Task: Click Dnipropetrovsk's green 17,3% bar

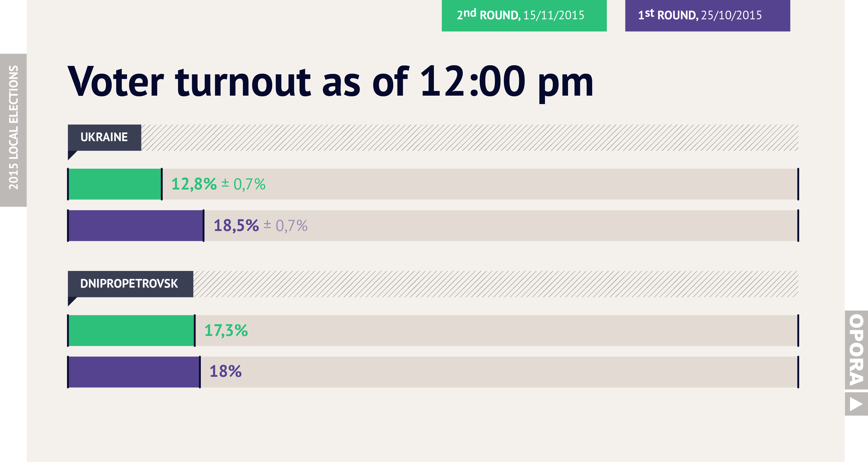Action: pyautogui.click(x=131, y=330)
